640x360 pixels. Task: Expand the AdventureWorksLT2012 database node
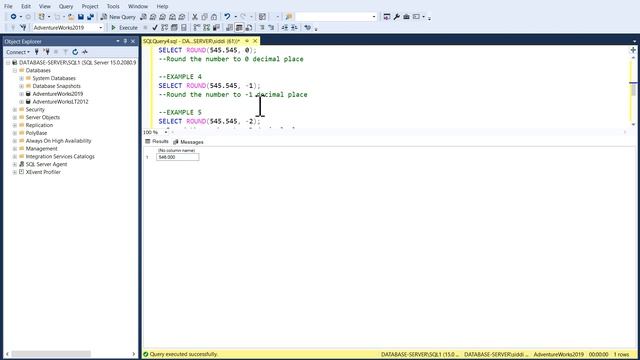click(x=22, y=102)
